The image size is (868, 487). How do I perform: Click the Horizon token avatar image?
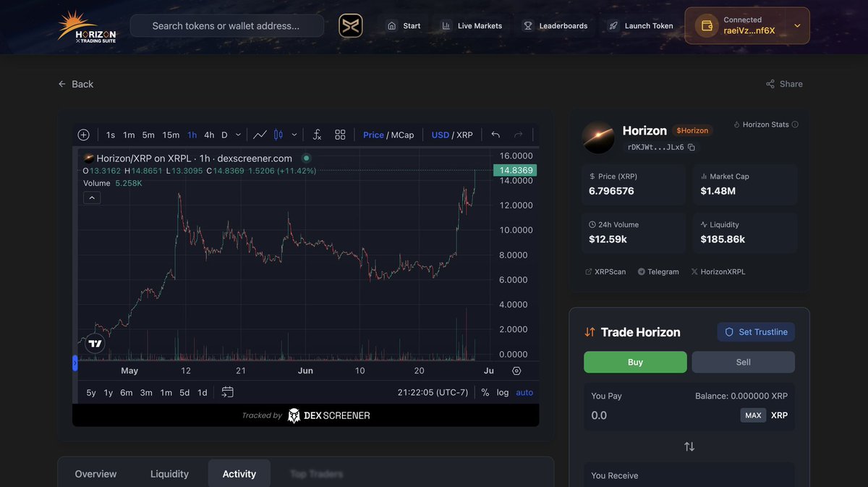point(599,137)
